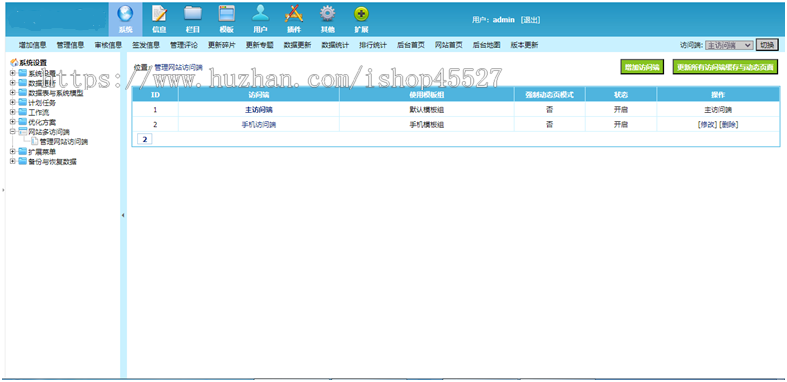Open the 插件 tools icon module

[x=294, y=19]
